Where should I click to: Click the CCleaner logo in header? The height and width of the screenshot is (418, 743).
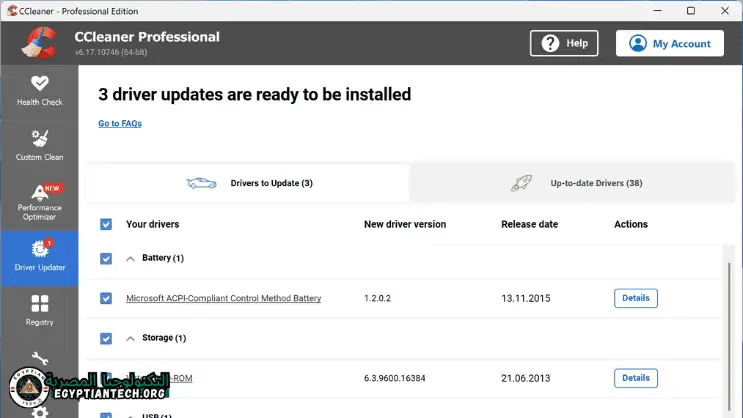tap(39, 43)
